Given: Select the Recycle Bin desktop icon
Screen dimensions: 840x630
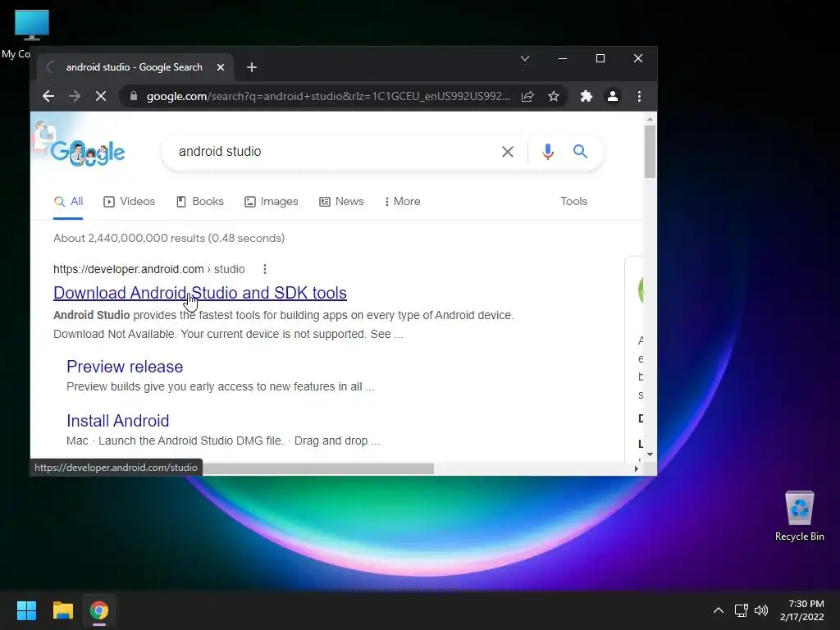Looking at the screenshot, I should pyautogui.click(x=799, y=517).
